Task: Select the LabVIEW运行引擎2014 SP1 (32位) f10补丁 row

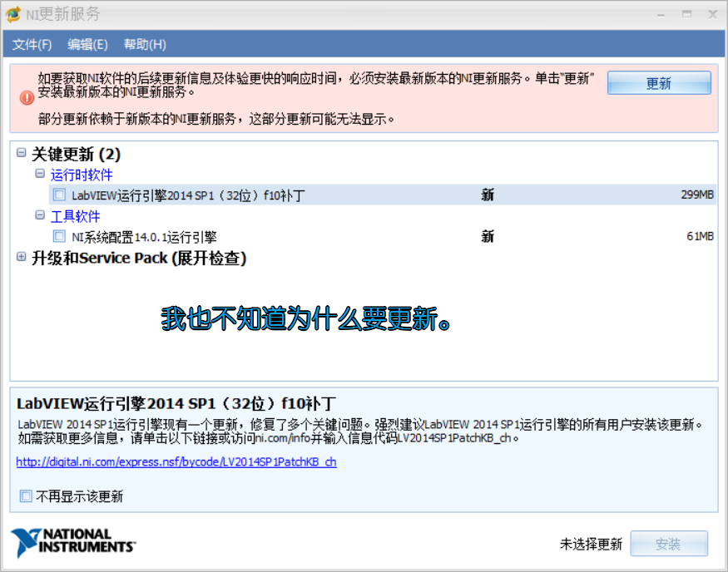Action: [x=383, y=195]
